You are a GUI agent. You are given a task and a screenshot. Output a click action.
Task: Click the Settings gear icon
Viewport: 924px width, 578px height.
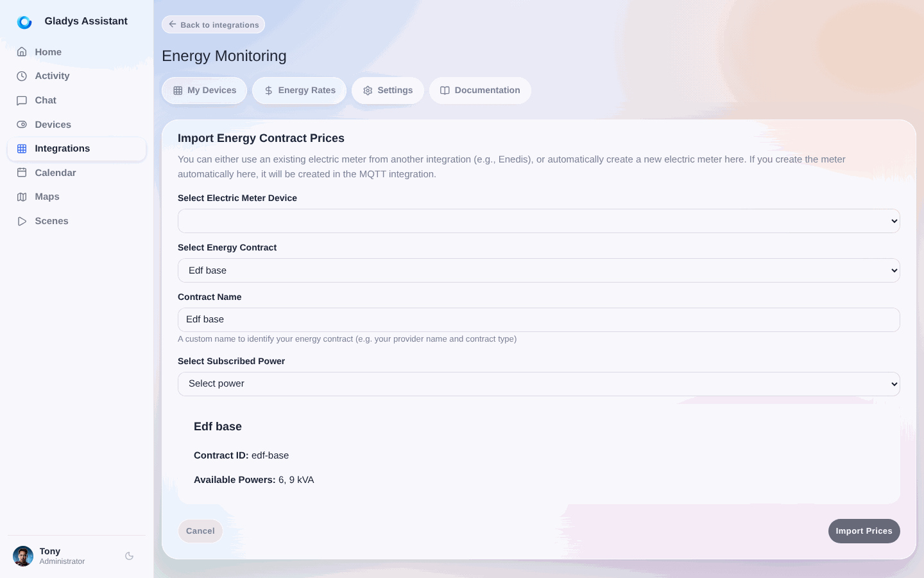coord(368,91)
